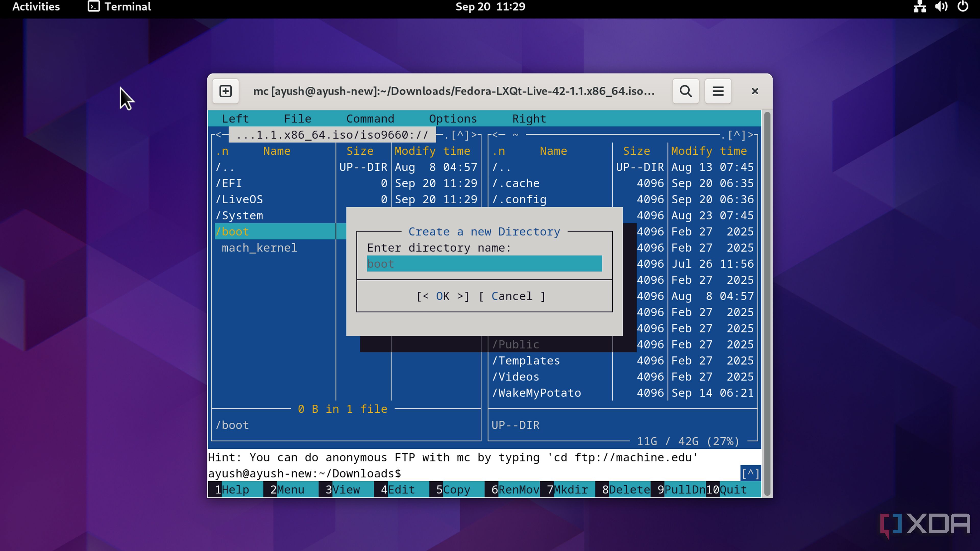Click the terminal search magnifier icon
980x551 pixels.
tap(685, 91)
